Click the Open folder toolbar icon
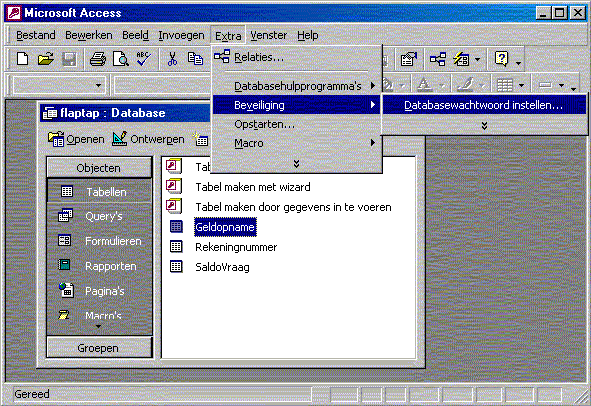Screen dimensions: 591x406 click(x=46, y=59)
